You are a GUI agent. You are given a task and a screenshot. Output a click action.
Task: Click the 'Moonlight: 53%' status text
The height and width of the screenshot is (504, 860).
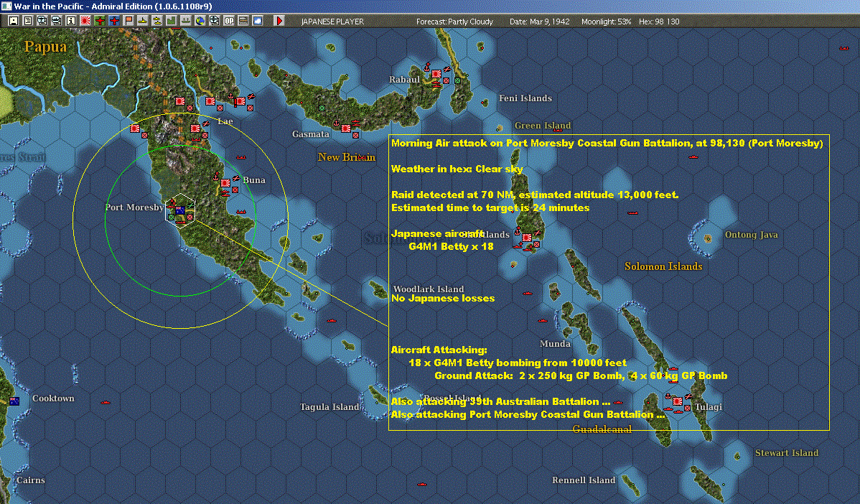click(x=606, y=22)
